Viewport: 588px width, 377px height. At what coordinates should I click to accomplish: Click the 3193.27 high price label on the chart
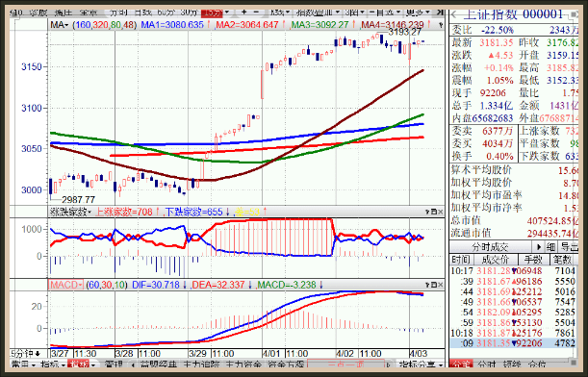404,33
